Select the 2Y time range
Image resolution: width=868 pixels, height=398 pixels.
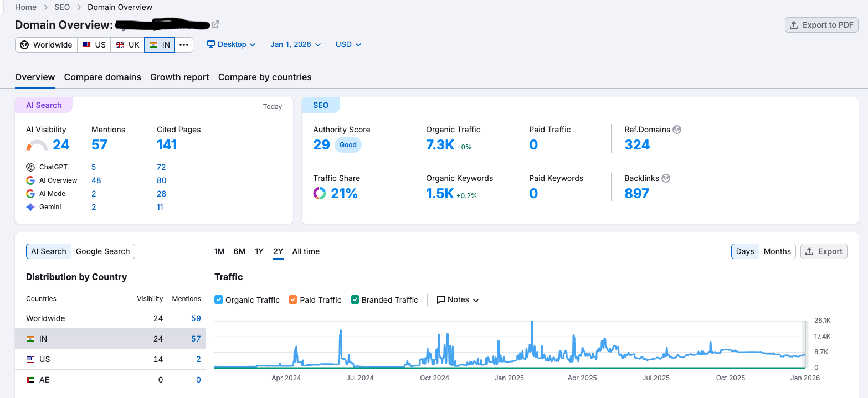(x=278, y=251)
